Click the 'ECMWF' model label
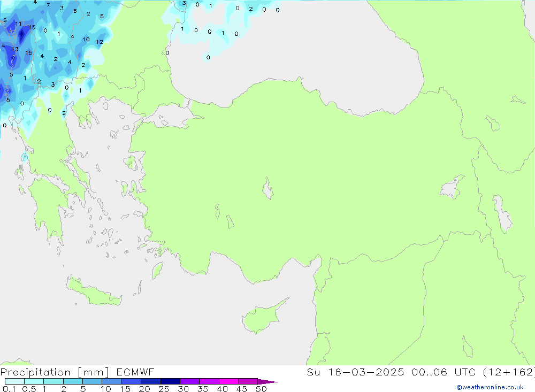Viewport: 535px width, 392px height. click(135, 372)
